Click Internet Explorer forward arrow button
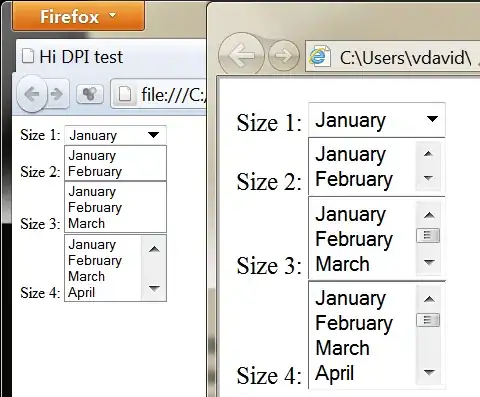The height and width of the screenshot is (397, 480). pyautogui.click(x=284, y=55)
